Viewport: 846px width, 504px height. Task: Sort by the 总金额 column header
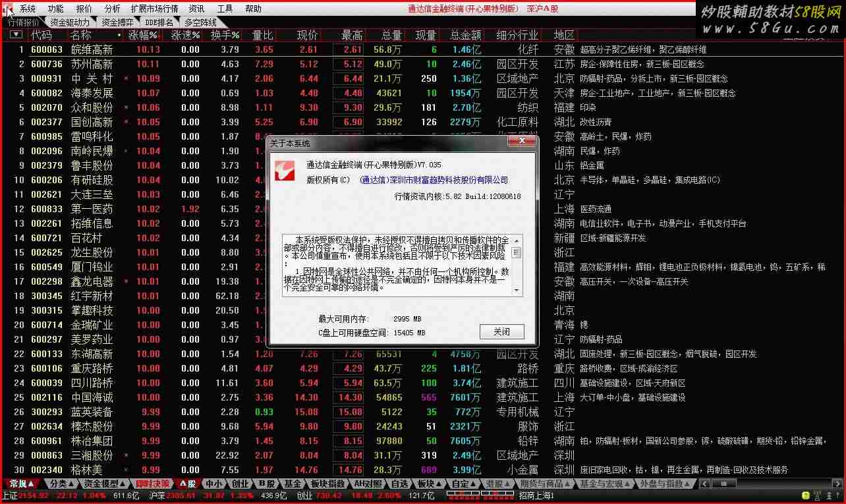click(x=465, y=35)
